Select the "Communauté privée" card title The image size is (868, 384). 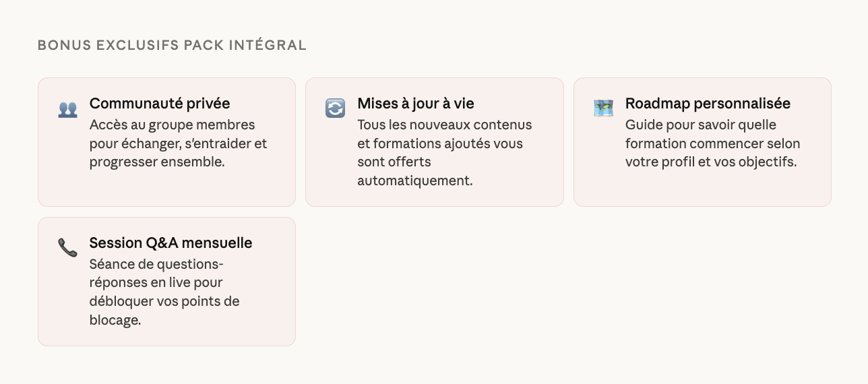160,104
